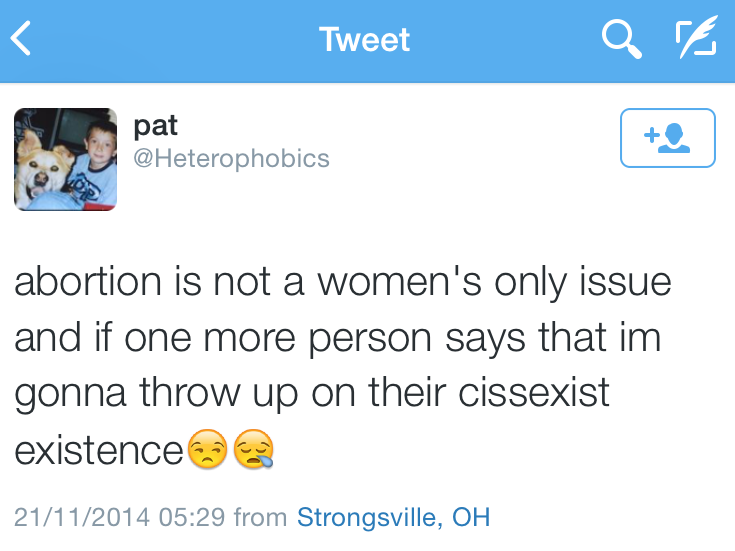Tap the tweet line starting "gonna throw up"
The height and width of the screenshot is (551, 735).
pos(311,393)
